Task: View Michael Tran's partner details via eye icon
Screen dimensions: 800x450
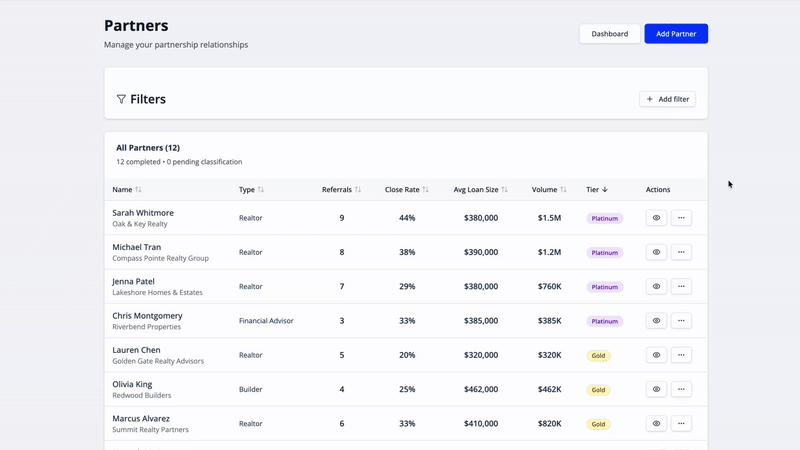Action: 656,252
